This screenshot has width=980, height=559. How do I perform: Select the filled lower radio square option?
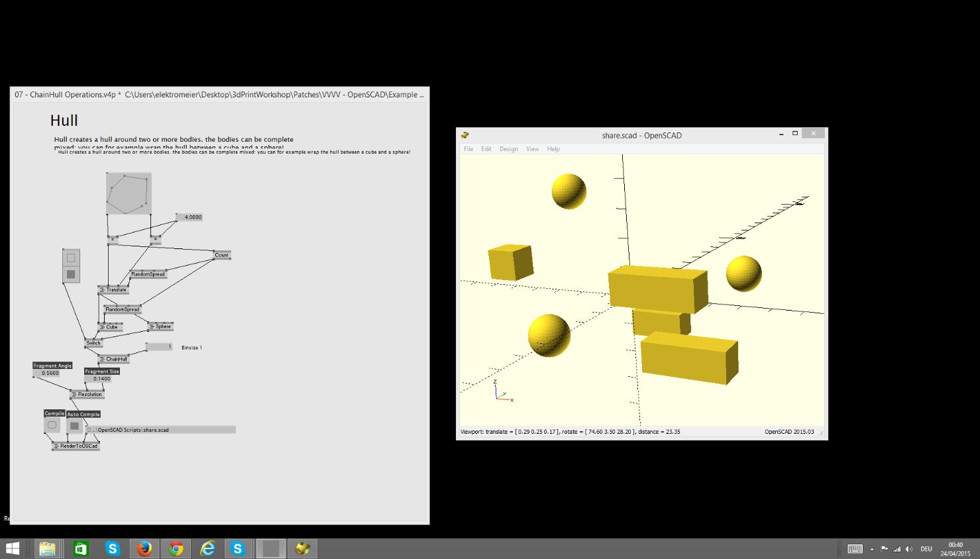point(71,274)
